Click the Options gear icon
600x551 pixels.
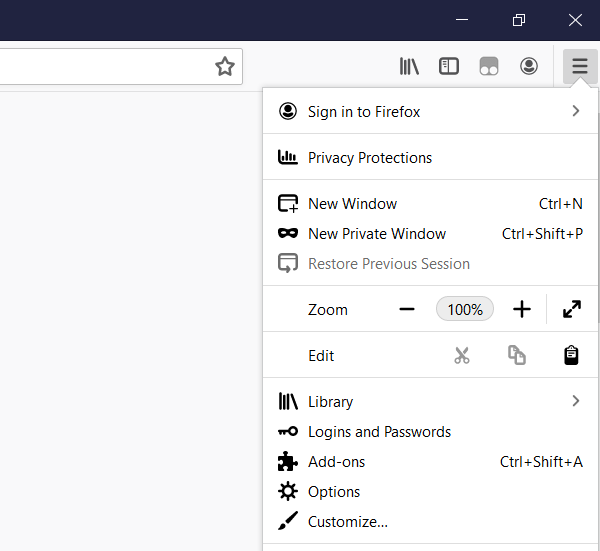(x=288, y=492)
